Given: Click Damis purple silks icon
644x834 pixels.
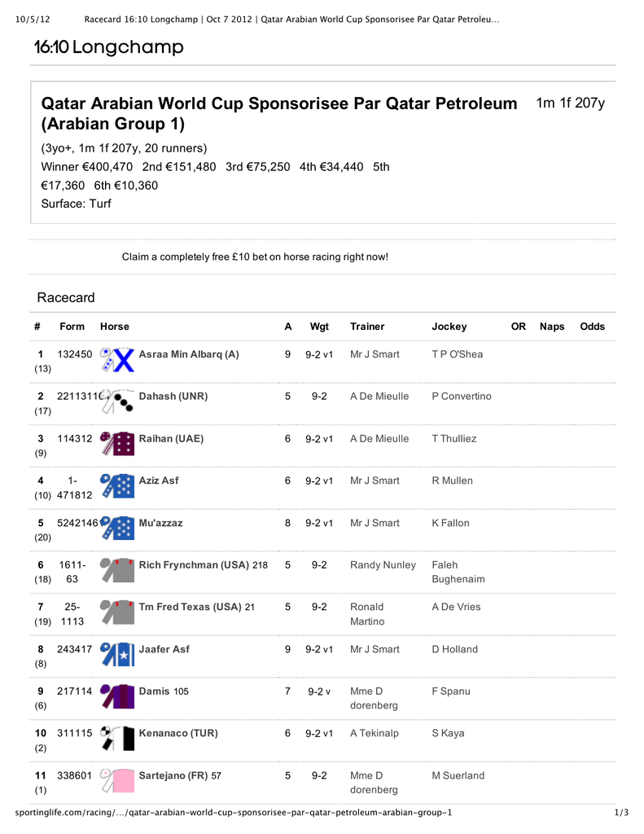Looking at the screenshot, I should (117, 698).
